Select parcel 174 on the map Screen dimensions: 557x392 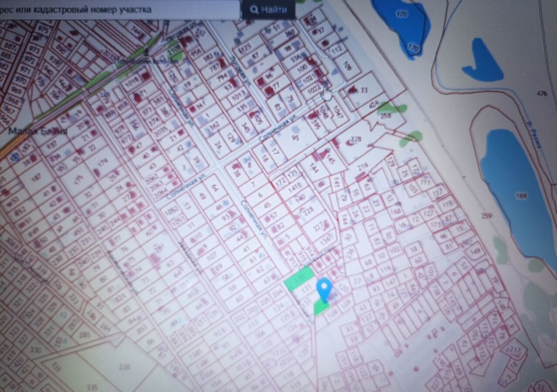[103, 162]
